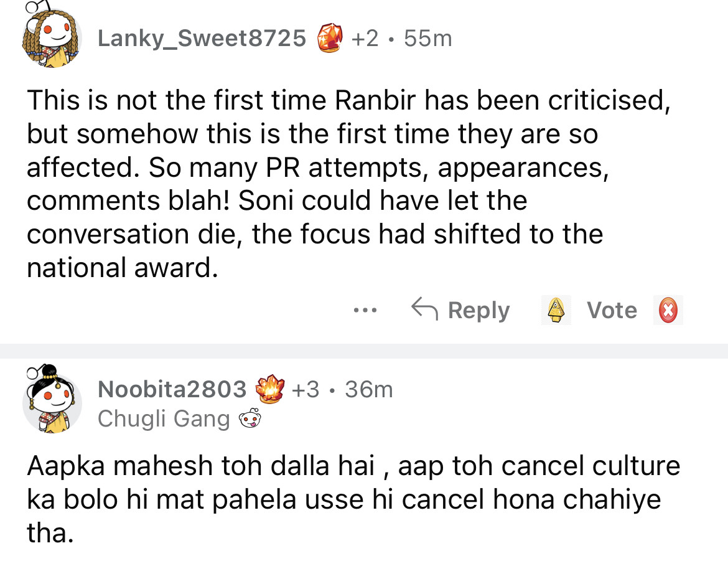
Task: Open the Lanky_Sweet8725 username link
Action: pyautogui.click(x=202, y=39)
